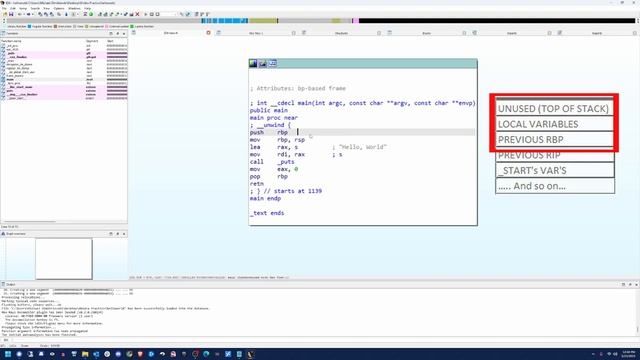This screenshot has height=360, width=640.
Task: Click the blue area of navigation band
Action: tap(224, 20)
